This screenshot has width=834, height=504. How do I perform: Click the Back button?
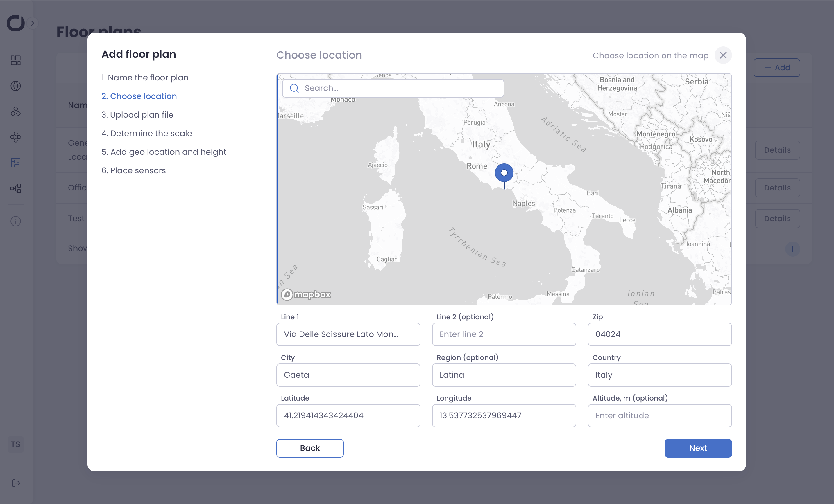[310, 448]
